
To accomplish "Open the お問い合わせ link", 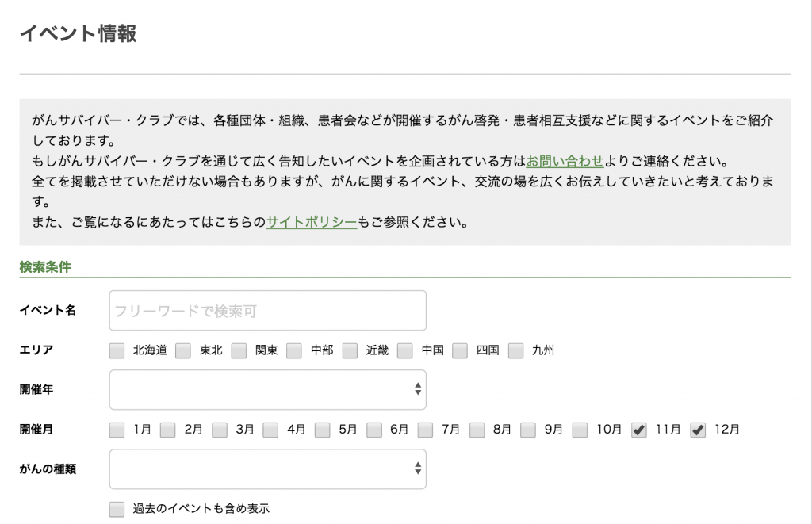I will 565,161.
